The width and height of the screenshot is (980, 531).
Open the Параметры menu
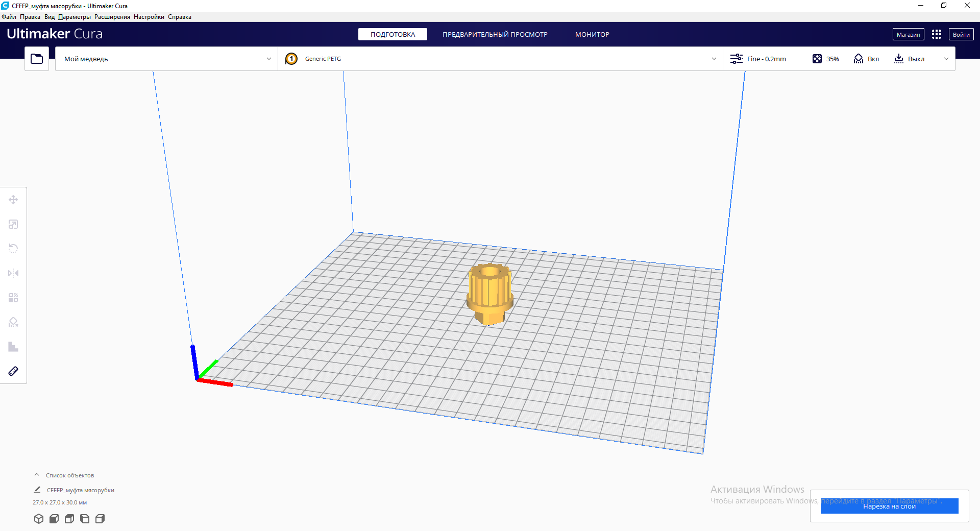click(x=75, y=17)
